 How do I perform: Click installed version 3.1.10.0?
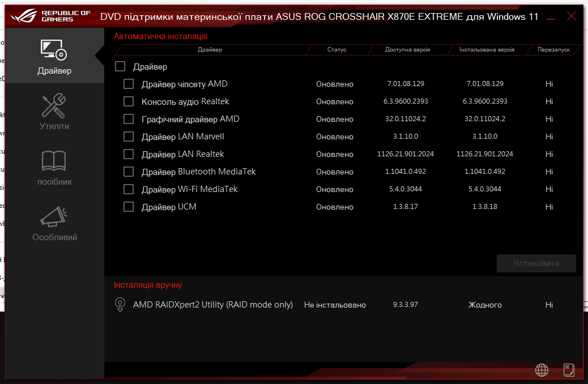point(485,136)
